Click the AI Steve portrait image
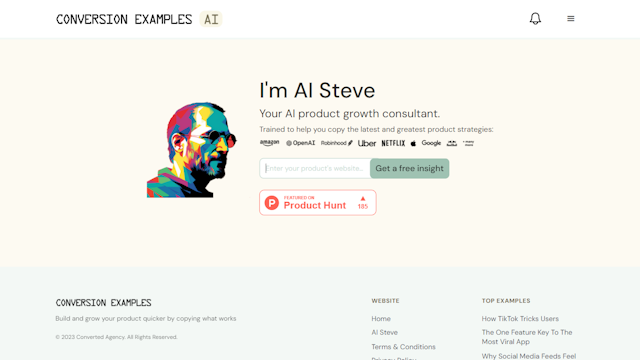 191,150
